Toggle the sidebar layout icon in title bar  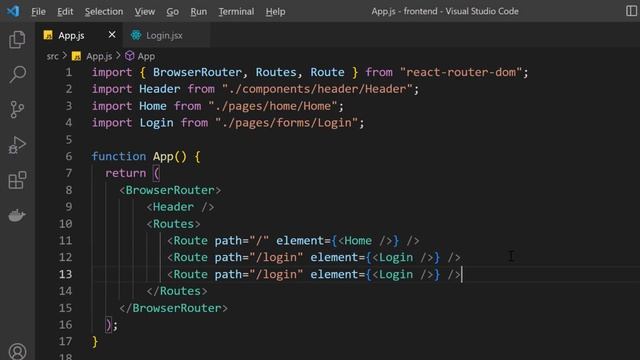631,11
